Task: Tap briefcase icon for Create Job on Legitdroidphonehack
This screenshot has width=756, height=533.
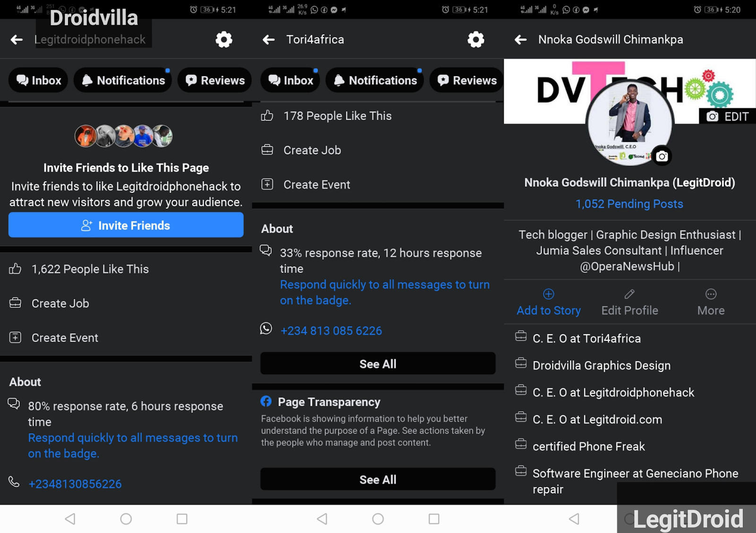Action: (15, 303)
